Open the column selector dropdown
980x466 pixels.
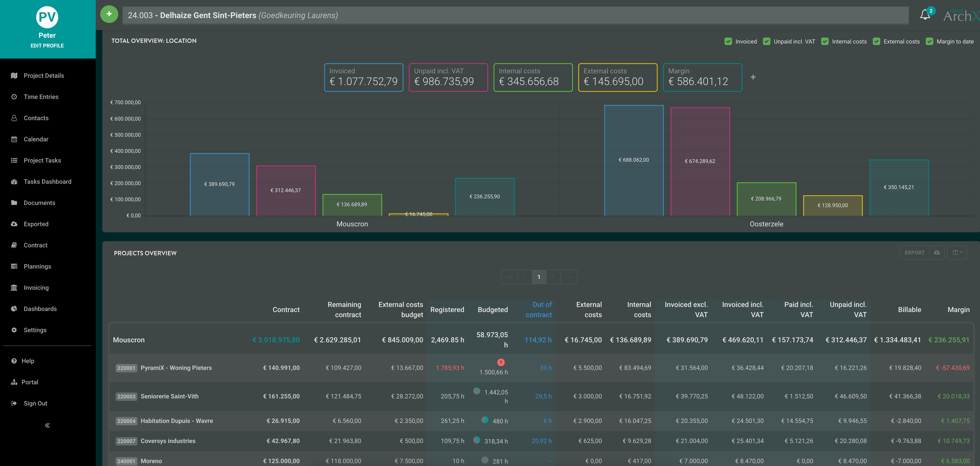(x=957, y=252)
